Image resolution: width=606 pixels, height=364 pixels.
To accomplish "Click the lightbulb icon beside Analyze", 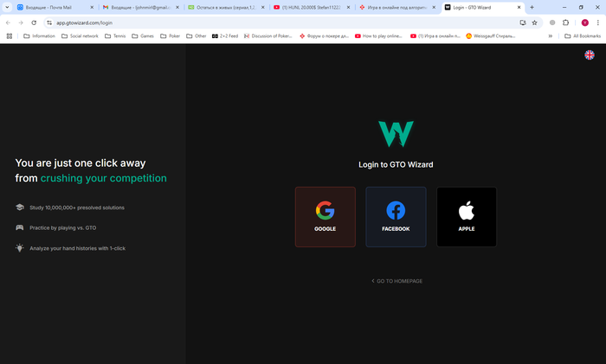I will point(20,248).
